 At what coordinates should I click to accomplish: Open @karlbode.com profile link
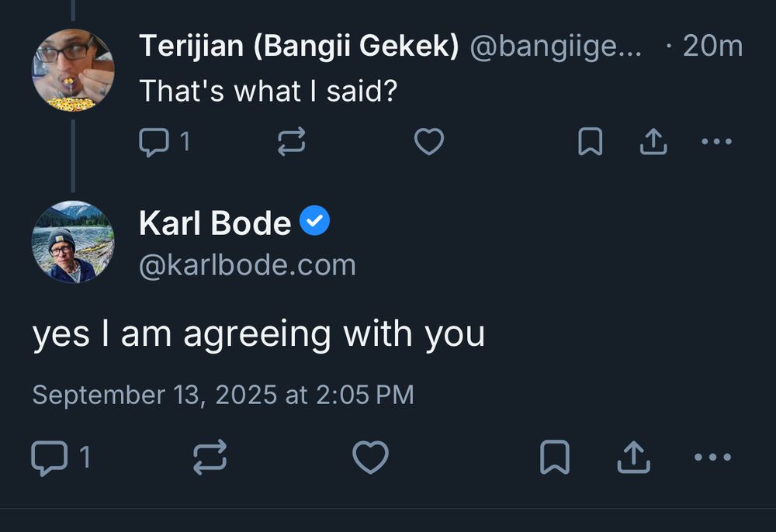(x=247, y=264)
